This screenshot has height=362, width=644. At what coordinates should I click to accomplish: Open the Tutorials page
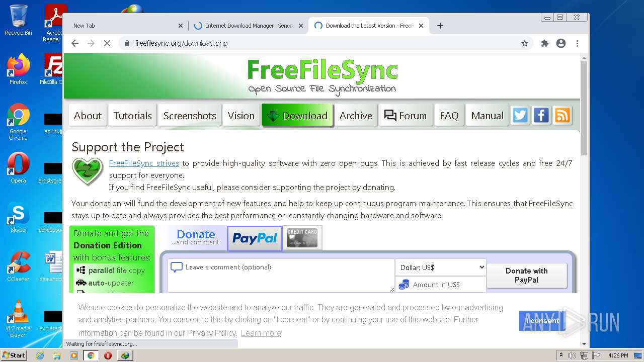pos(133,116)
